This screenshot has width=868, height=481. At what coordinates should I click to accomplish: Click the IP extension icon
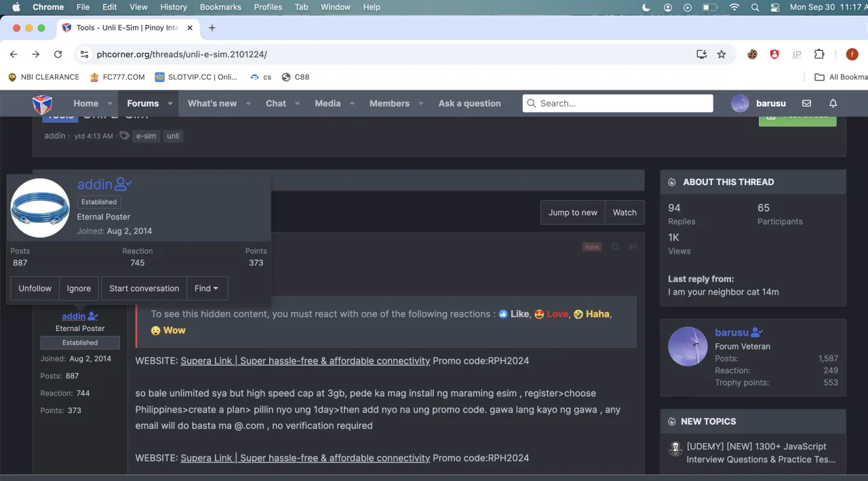(797, 54)
